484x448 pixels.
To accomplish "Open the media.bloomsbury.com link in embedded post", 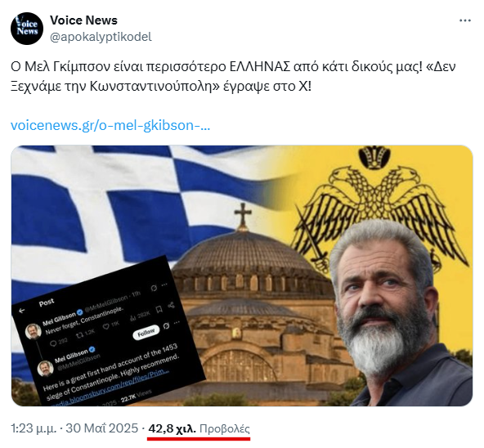I will (106, 389).
